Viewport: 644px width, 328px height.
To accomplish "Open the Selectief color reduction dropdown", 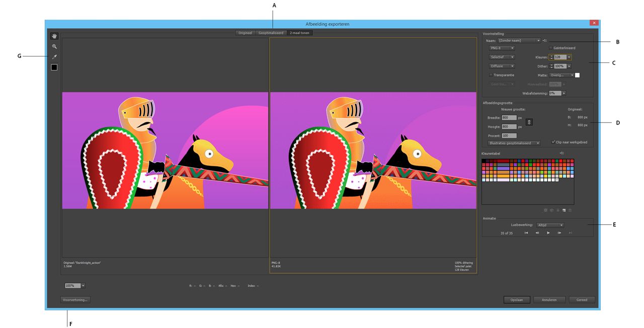I will click(x=502, y=57).
